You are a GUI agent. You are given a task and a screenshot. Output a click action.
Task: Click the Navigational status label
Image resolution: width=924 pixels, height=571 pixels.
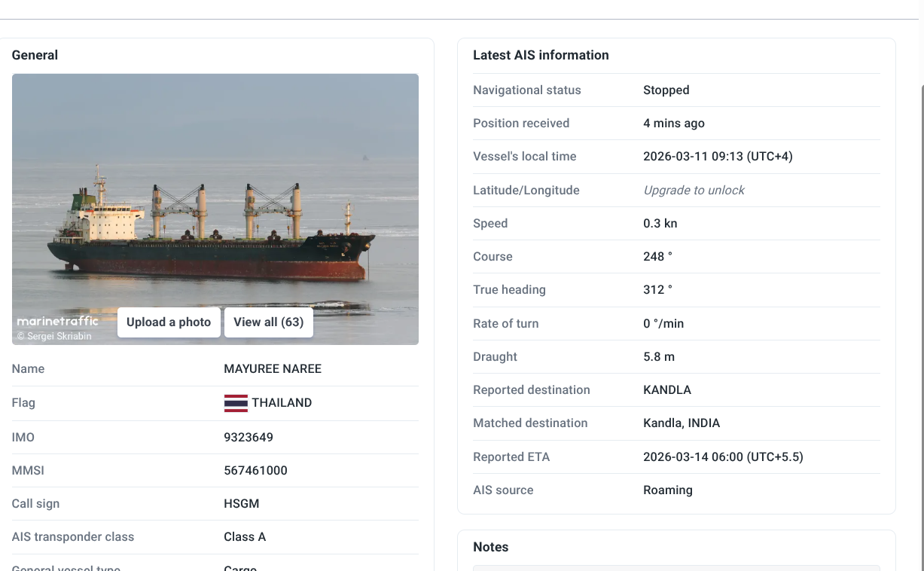click(527, 90)
